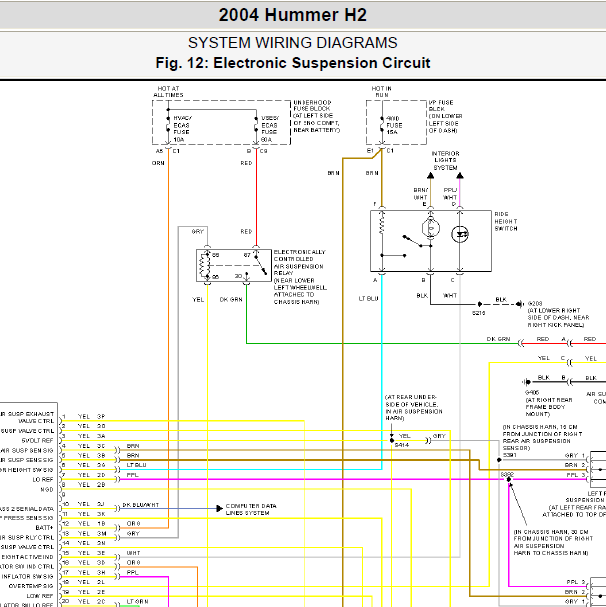Click the arrowhead pointing to Computer Data Lines System

click(x=220, y=508)
